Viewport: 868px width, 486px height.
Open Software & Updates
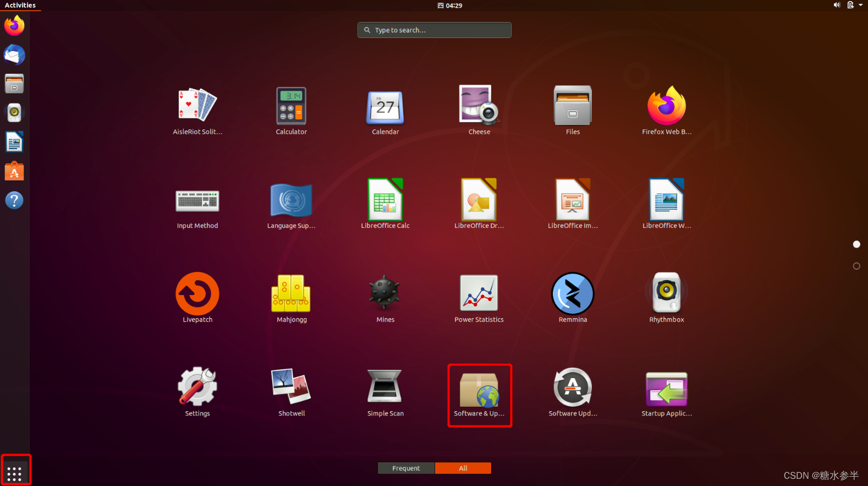coord(479,395)
